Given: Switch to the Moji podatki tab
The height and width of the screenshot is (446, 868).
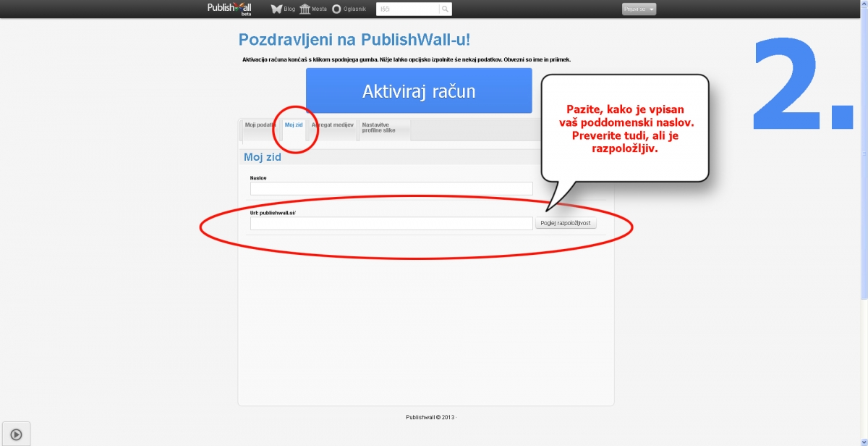Looking at the screenshot, I should click(259, 125).
